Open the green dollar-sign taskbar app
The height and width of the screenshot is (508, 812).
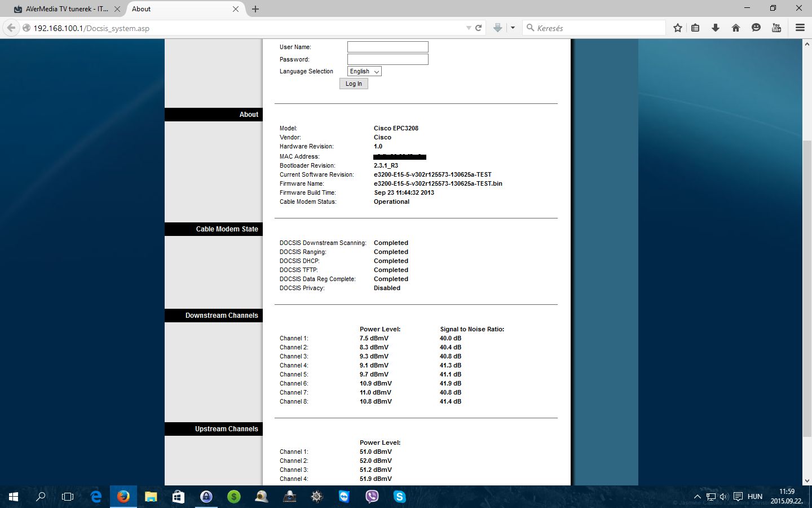tap(233, 497)
